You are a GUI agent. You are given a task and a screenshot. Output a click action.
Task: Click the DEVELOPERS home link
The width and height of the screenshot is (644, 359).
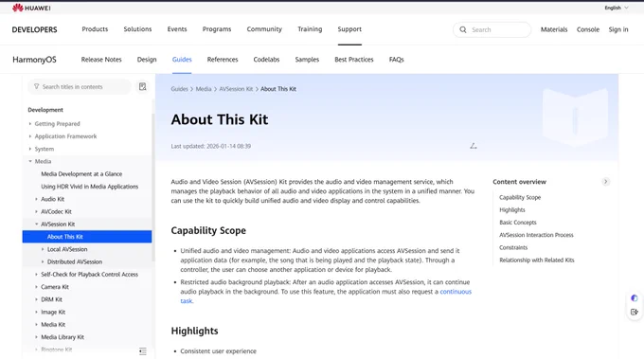pos(34,29)
